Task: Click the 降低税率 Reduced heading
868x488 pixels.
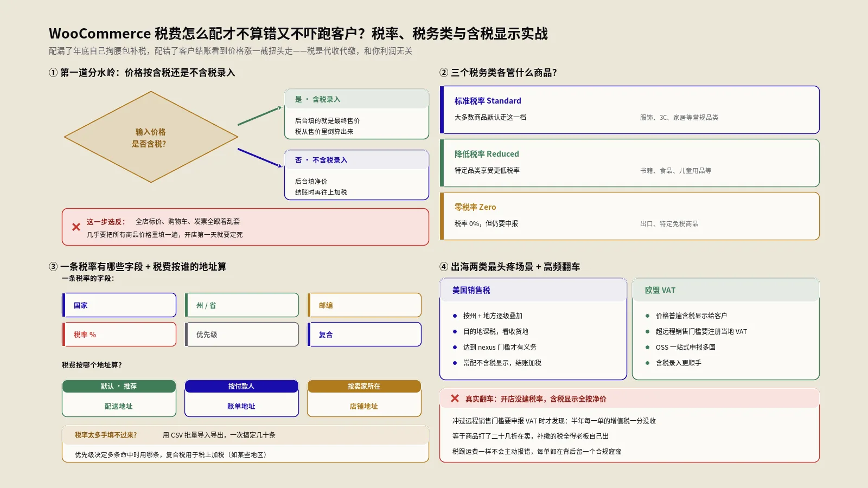Action: tap(487, 154)
